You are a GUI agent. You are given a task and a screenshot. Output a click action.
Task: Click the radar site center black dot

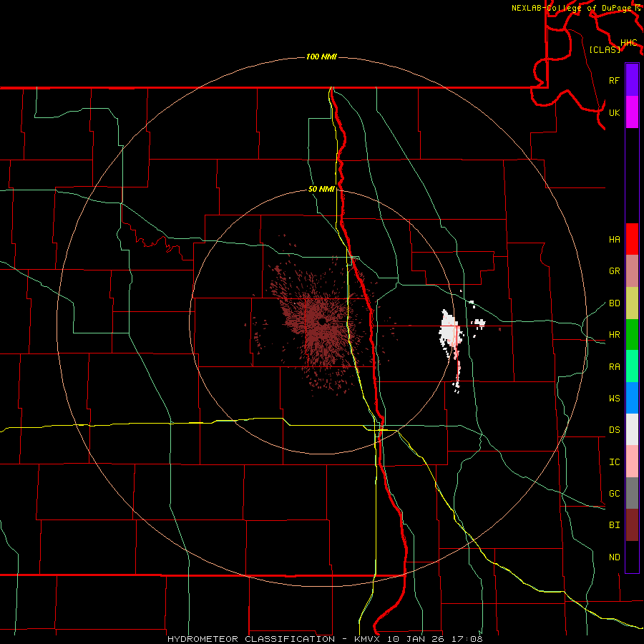322,321
